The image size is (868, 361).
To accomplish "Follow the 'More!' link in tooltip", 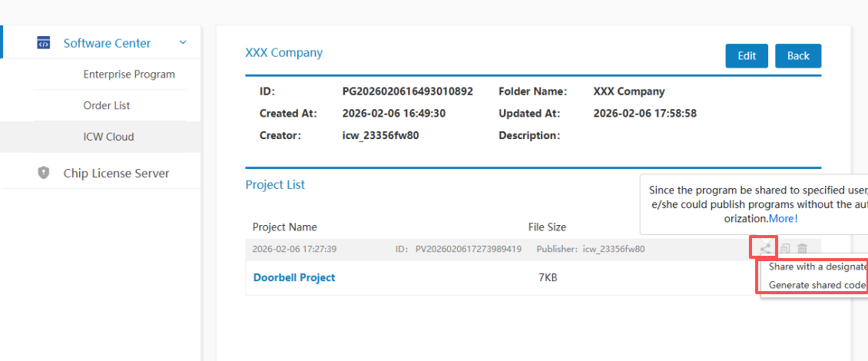I will [x=784, y=219].
